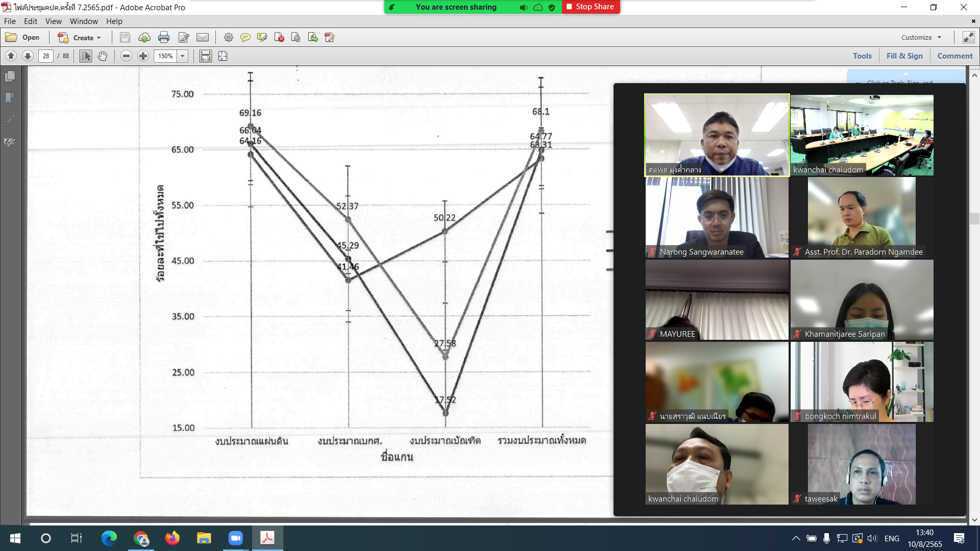Open the Comment pane
Screen dimensions: 980x551
955,56
